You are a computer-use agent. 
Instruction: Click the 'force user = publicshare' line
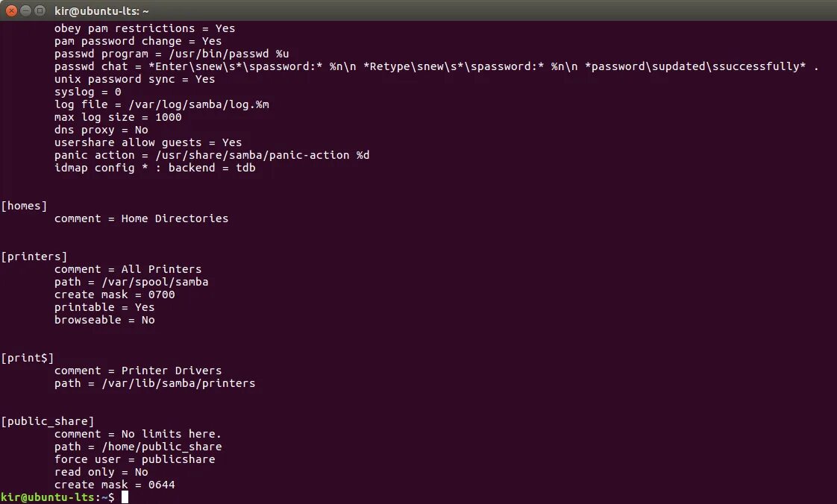[134, 459]
